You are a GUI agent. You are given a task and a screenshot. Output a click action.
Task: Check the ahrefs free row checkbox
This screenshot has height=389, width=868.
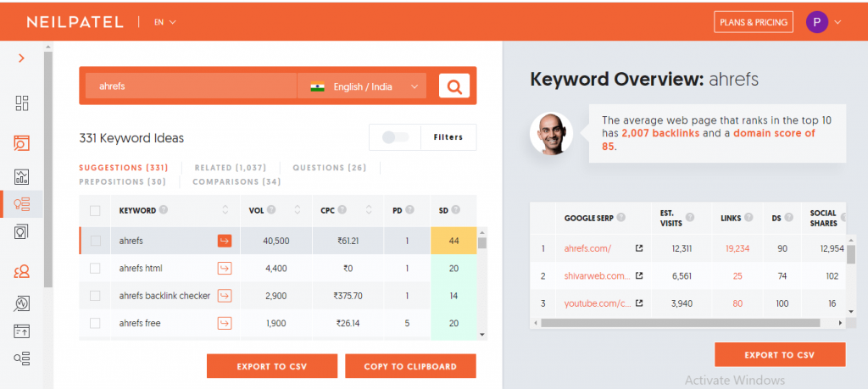[95, 323]
